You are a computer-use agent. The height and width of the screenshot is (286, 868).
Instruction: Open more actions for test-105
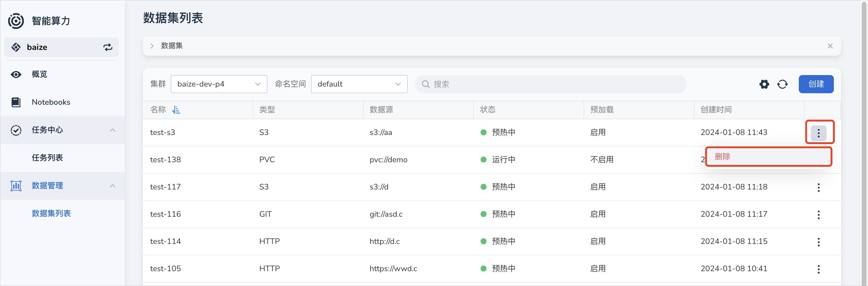(x=818, y=269)
